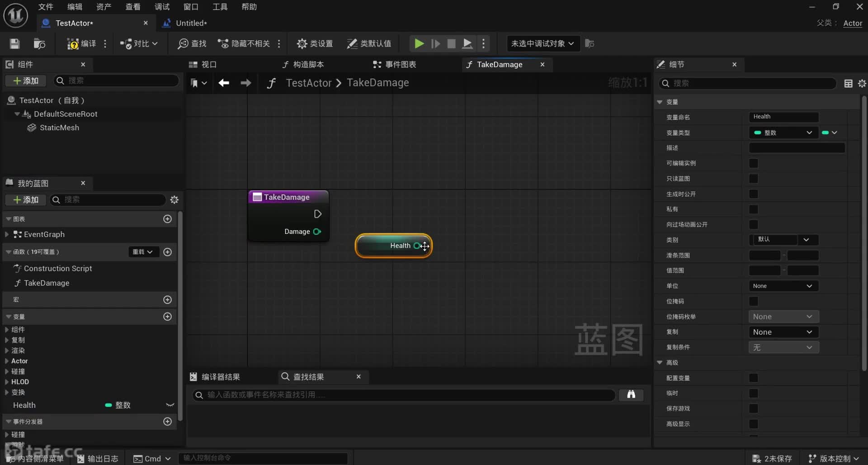Open 未选中调试对象 debug object dropdown

(x=543, y=43)
